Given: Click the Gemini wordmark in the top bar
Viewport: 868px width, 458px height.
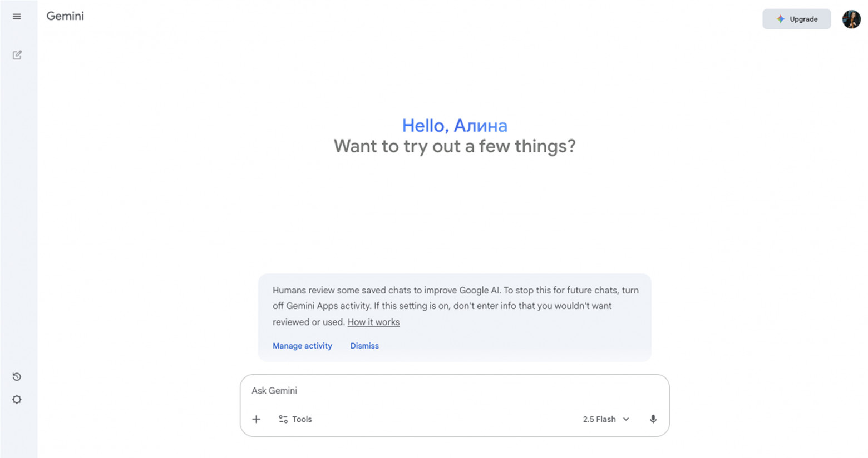Looking at the screenshot, I should click(x=65, y=16).
